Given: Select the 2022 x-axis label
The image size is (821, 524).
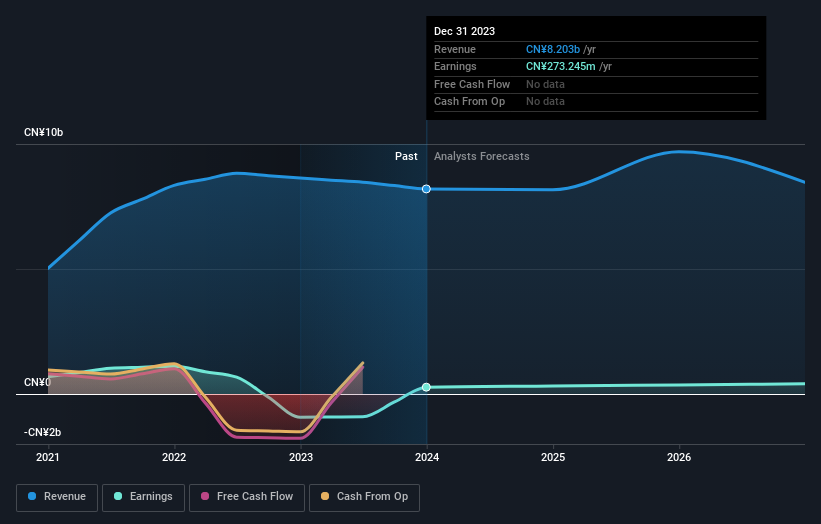Looking at the screenshot, I should (x=174, y=458).
